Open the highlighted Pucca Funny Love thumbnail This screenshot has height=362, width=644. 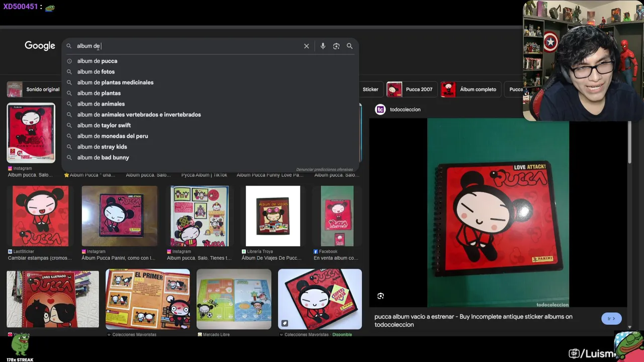tap(31, 133)
